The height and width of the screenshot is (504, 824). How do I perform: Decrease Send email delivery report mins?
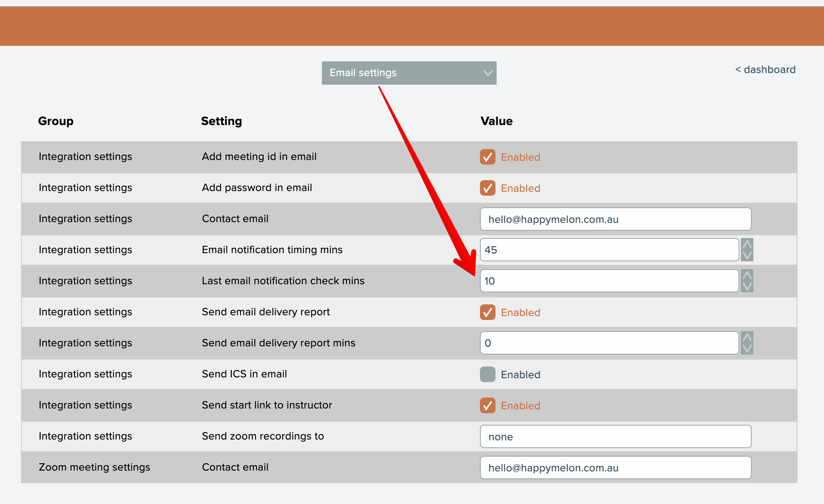coord(747,348)
